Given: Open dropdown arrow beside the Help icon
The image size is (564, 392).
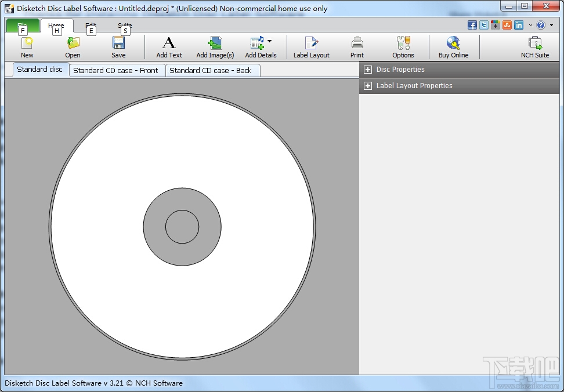Looking at the screenshot, I should pos(552,25).
